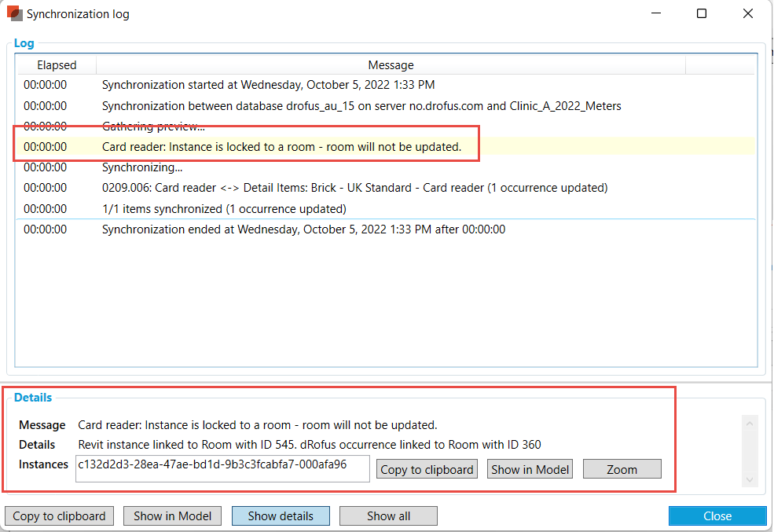Viewport: 774px width, 532px height.
Task: Click the Details panel scrollbar down arrow
Action: point(748,480)
